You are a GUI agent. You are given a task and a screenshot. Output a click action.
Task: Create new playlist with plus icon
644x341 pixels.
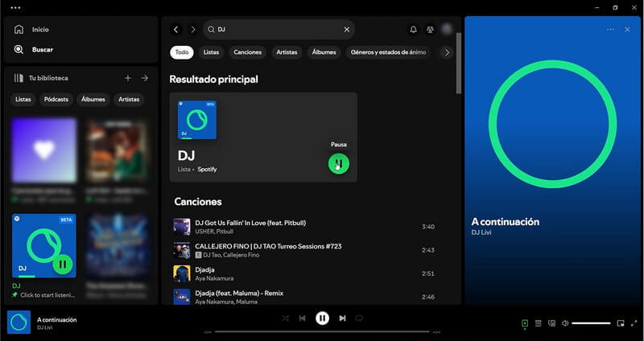point(128,78)
